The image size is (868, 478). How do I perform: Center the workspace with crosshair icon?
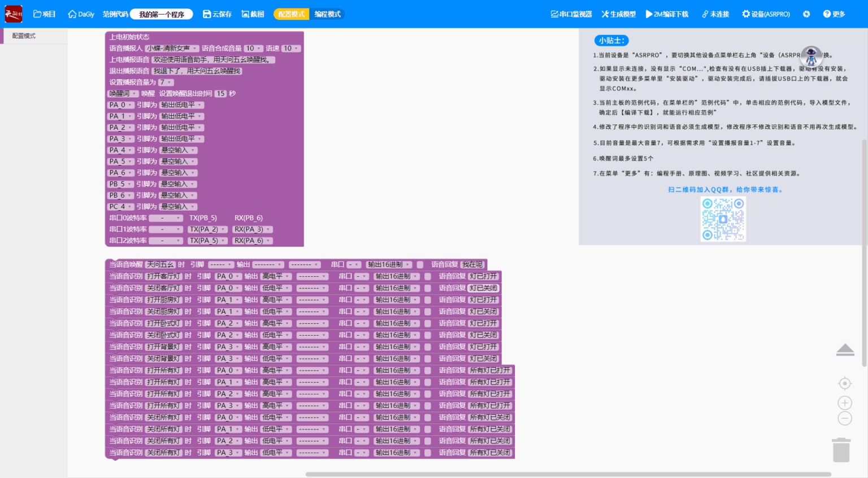point(844,384)
